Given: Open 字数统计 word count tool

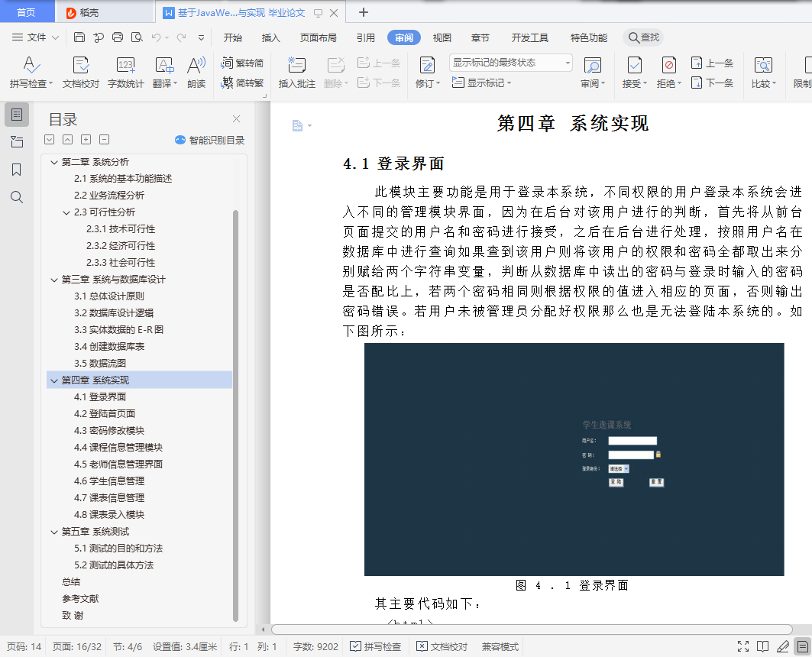Looking at the screenshot, I should (x=126, y=73).
